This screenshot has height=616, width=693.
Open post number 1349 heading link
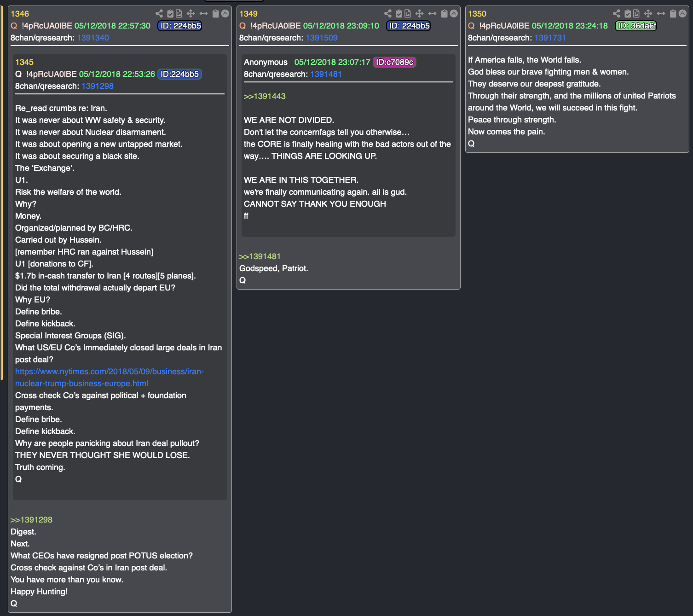248,14
